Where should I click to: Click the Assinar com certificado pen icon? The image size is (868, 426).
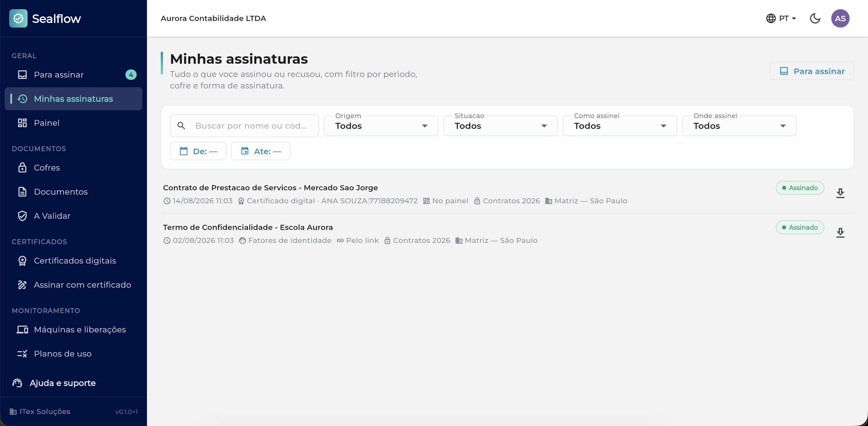click(x=22, y=285)
